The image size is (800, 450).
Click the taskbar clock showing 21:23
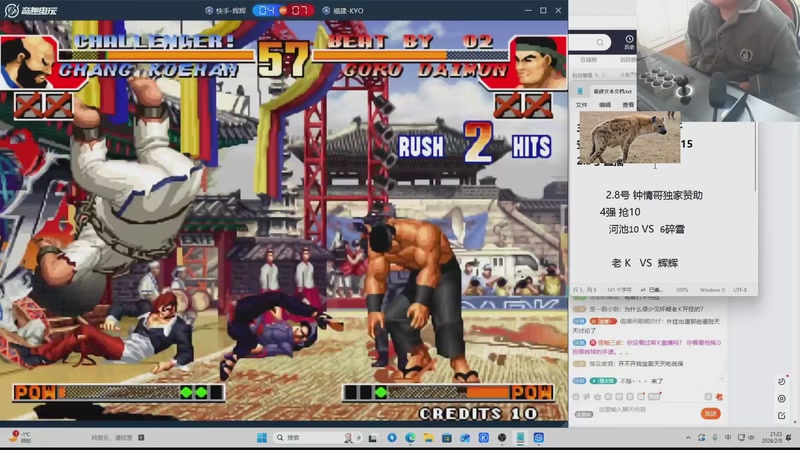click(772, 437)
